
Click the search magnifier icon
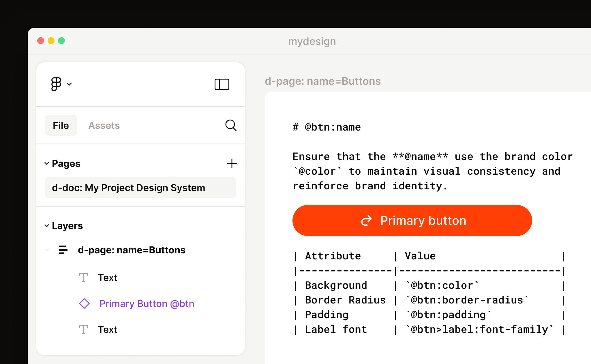(231, 125)
